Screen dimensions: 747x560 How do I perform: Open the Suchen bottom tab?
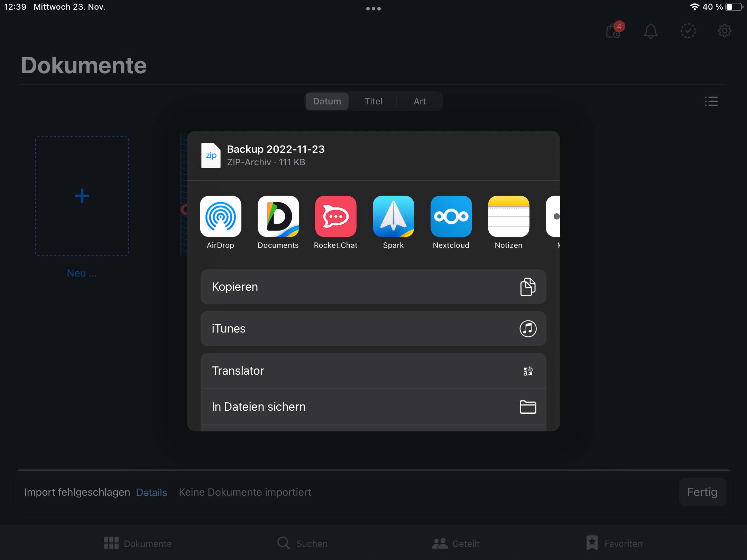(x=302, y=543)
